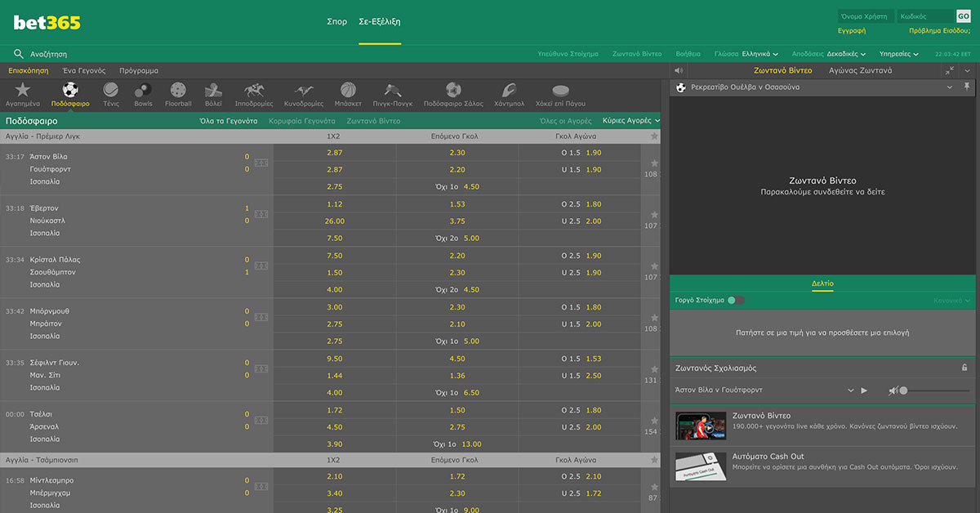Image resolution: width=980 pixels, height=513 pixels.
Task: Open the Εγγραφή registration link
Action: click(852, 31)
